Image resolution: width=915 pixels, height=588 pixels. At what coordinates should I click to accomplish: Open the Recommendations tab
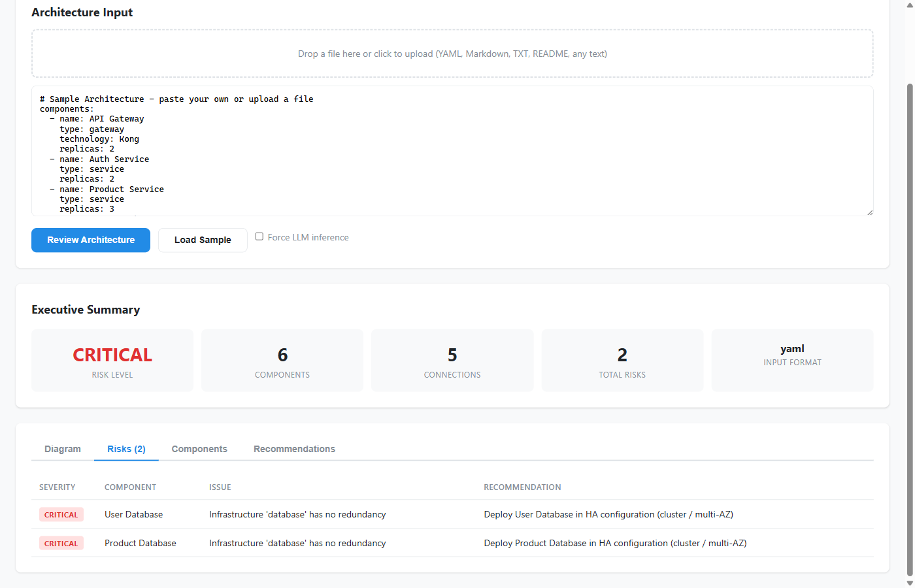pyautogui.click(x=294, y=449)
